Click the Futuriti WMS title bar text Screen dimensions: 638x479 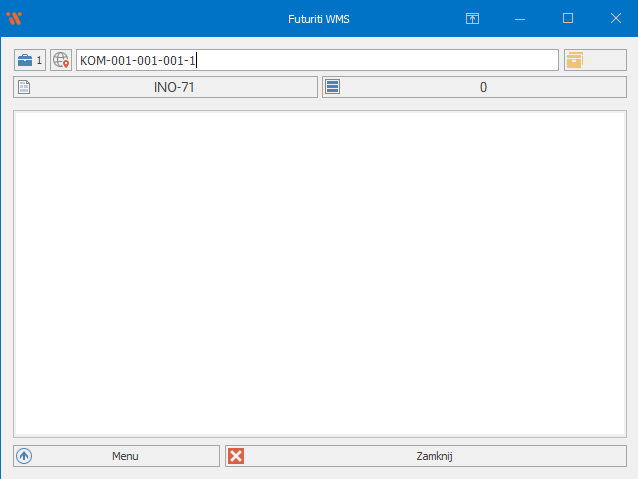319,18
